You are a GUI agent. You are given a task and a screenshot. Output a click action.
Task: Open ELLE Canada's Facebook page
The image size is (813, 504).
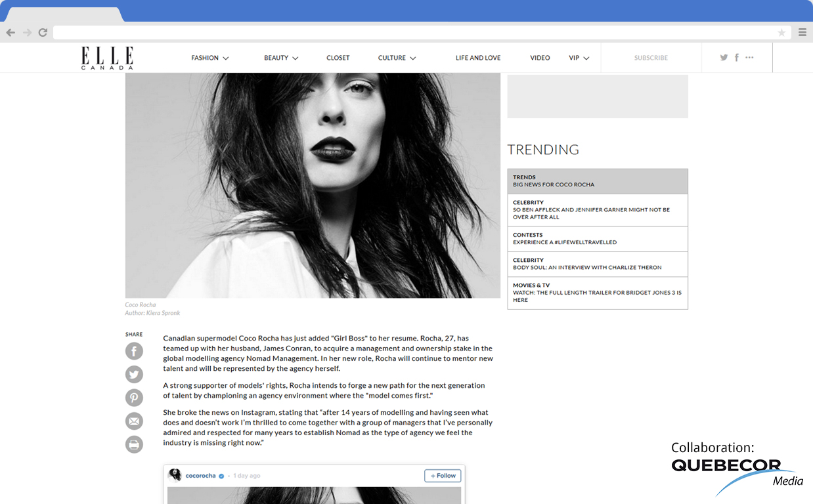click(x=736, y=57)
